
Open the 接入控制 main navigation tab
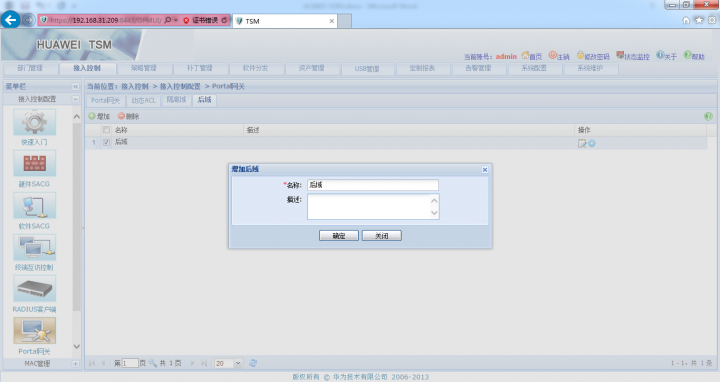coord(87,68)
